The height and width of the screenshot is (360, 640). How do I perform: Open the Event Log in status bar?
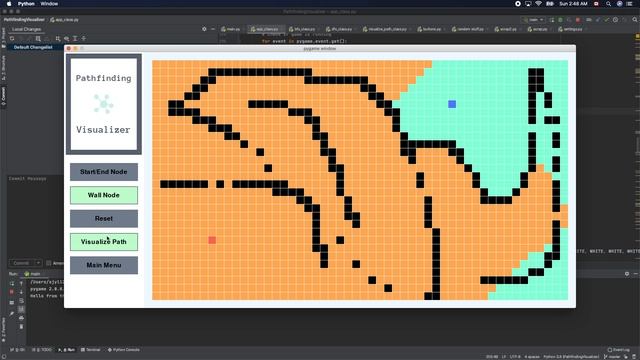click(x=619, y=350)
